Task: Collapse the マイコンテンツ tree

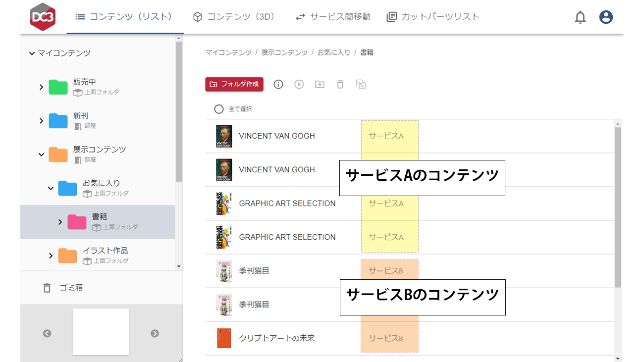Action: [32, 53]
